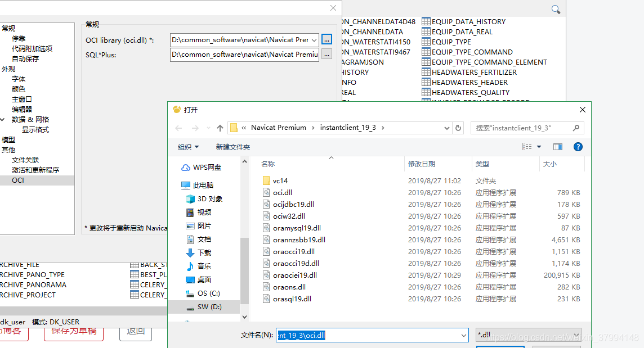Screen dimensions: 644x348
Task: Browse for SQL*Plus path button
Action: click(327, 54)
